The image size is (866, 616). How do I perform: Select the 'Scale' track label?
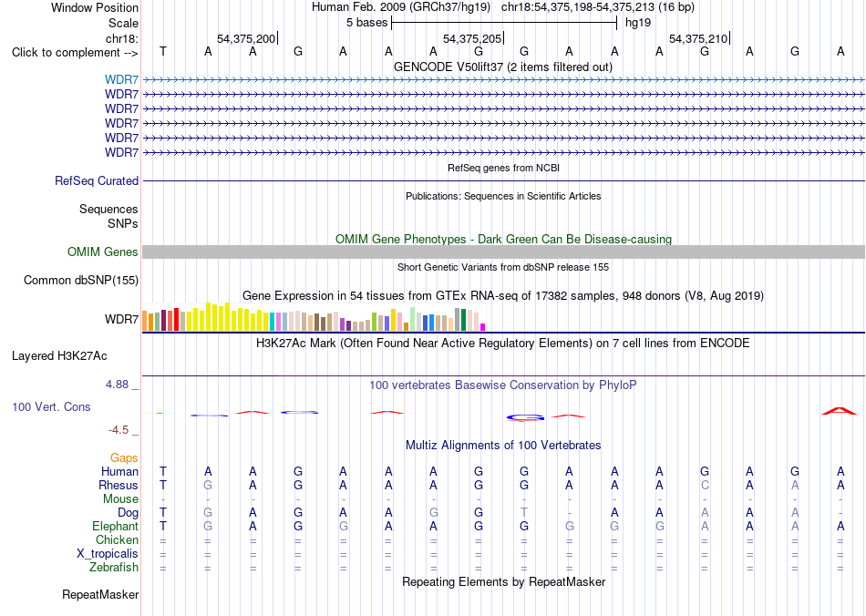pyautogui.click(x=123, y=23)
